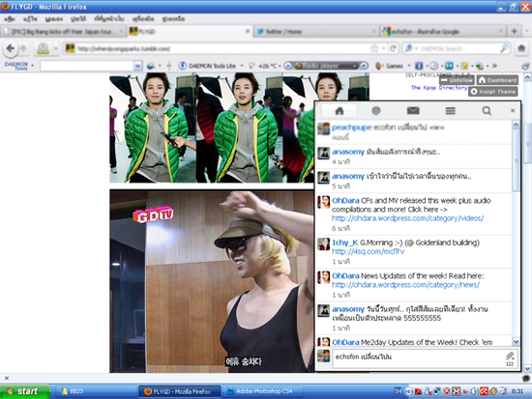The image size is (532, 399).
Task: Click the Echofon timeline scroll-down arrow
Action: tap(516, 342)
